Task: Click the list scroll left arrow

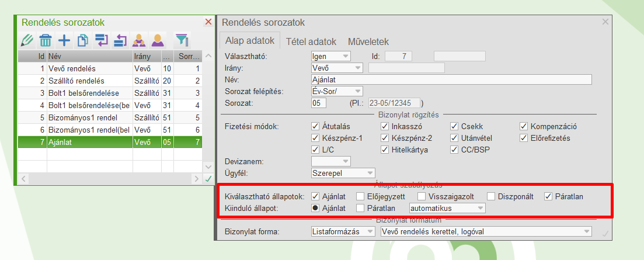Action: point(23,179)
